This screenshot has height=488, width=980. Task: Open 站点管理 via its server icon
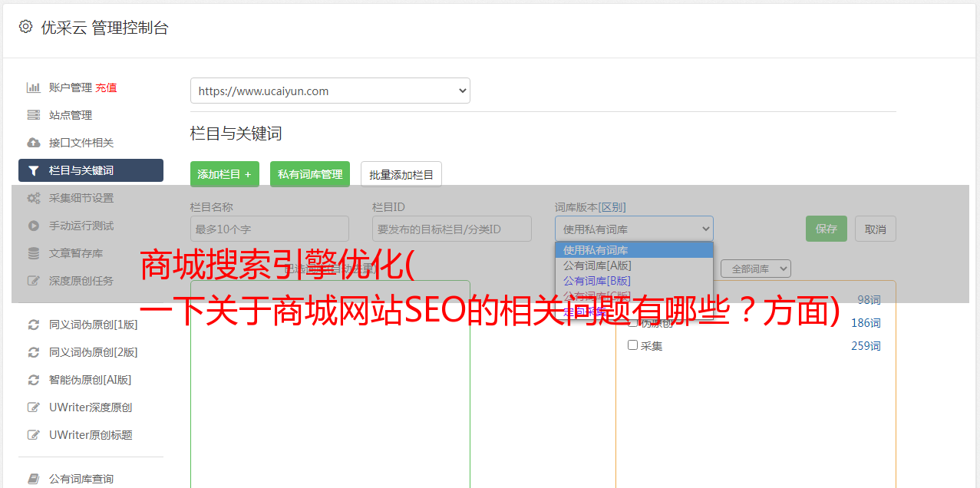coord(34,115)
